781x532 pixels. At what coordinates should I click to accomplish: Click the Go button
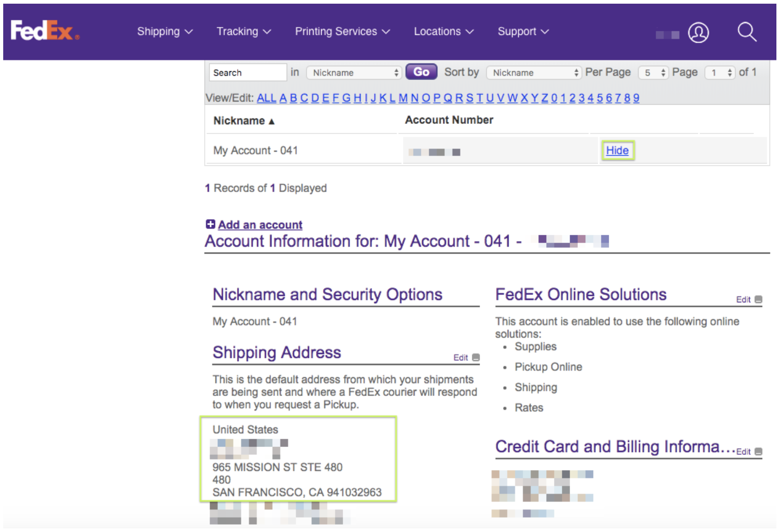(421, 72)
